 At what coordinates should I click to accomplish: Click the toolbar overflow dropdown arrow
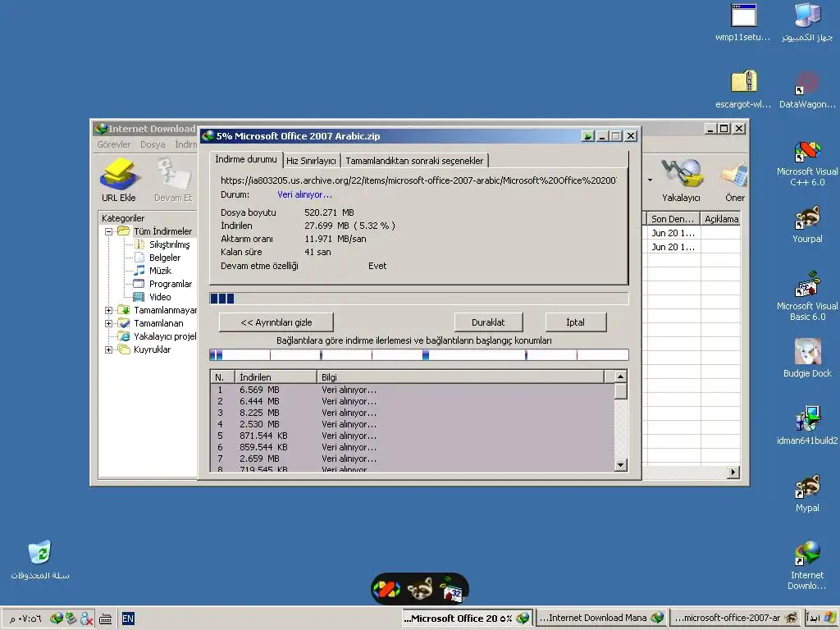click(x=650, y=180)
